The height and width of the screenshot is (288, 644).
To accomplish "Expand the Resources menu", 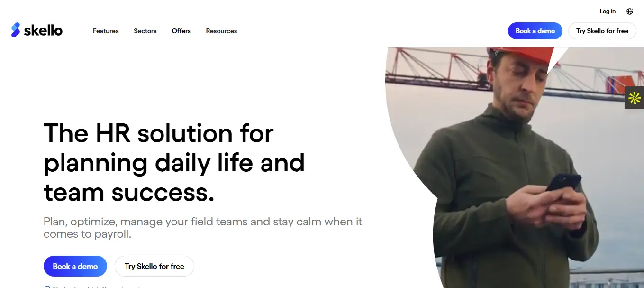I will (221, 31).
